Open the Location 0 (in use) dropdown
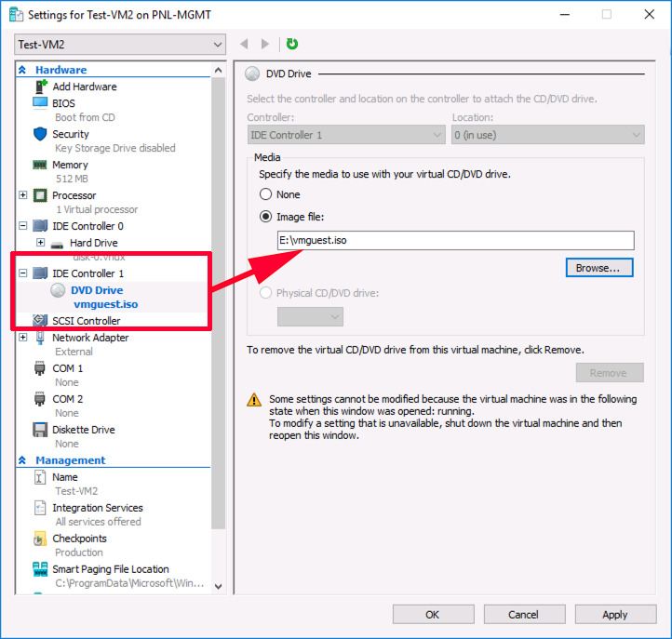Screen dimensions: 672x639 pyautogui.click(x=547, y=135)
